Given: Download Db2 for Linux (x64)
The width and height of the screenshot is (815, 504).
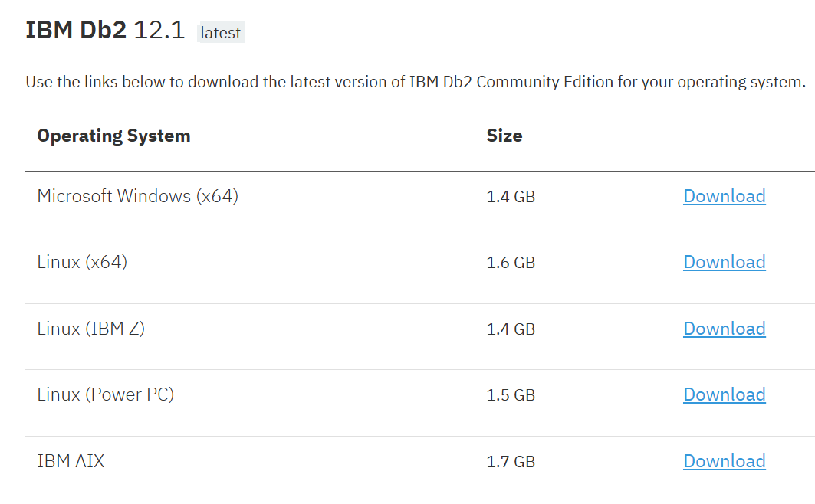Looking at the screenshot, I should (x=724, y=262).
